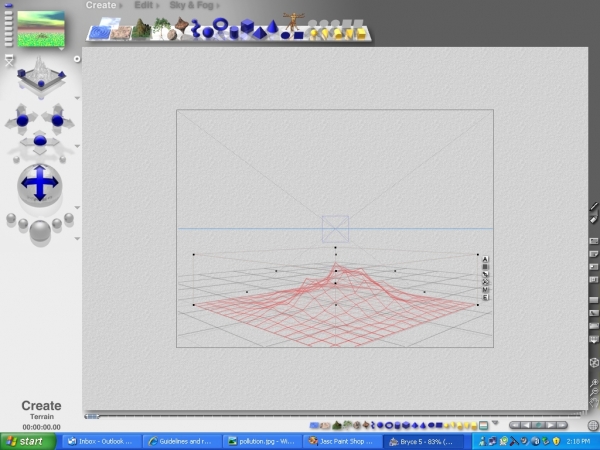
Task: Click the Windows start button
Action: (28, 441)
